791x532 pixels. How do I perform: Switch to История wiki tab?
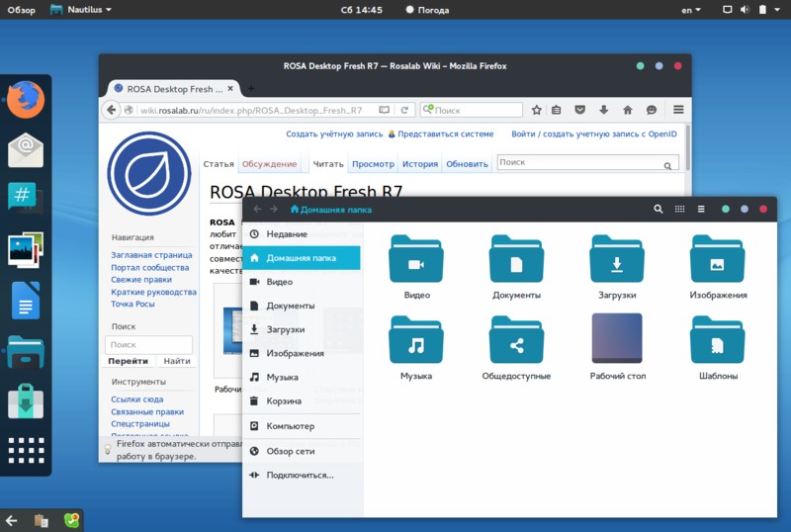tap(419, 163)
